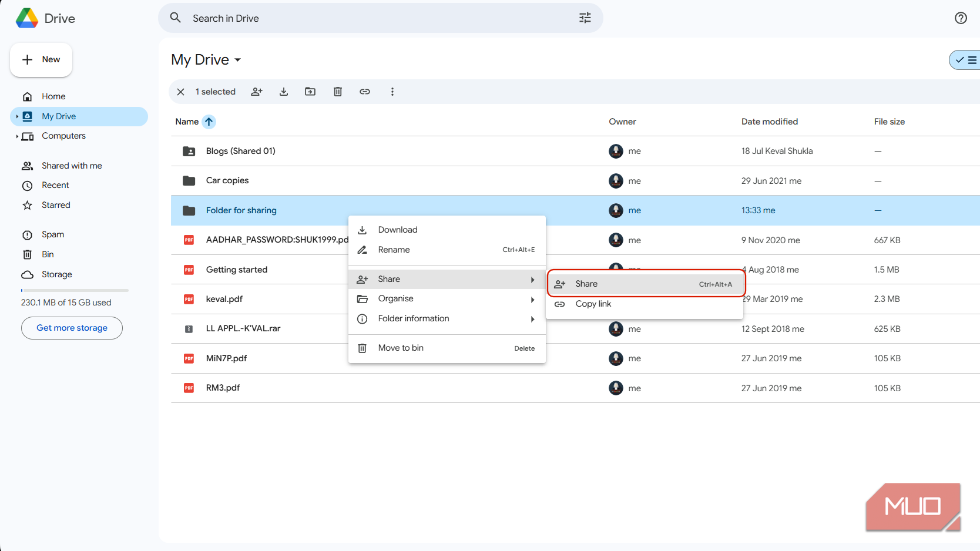980x551 pixels.
Task: Open the Help question mark icon
Action: [x=961, y=18]
